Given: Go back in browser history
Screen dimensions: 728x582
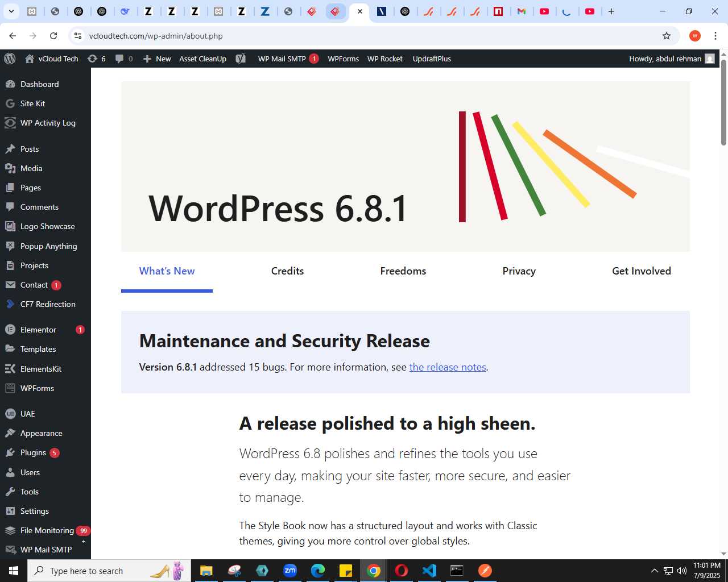Looking at the screenshot, I should 13,36.
